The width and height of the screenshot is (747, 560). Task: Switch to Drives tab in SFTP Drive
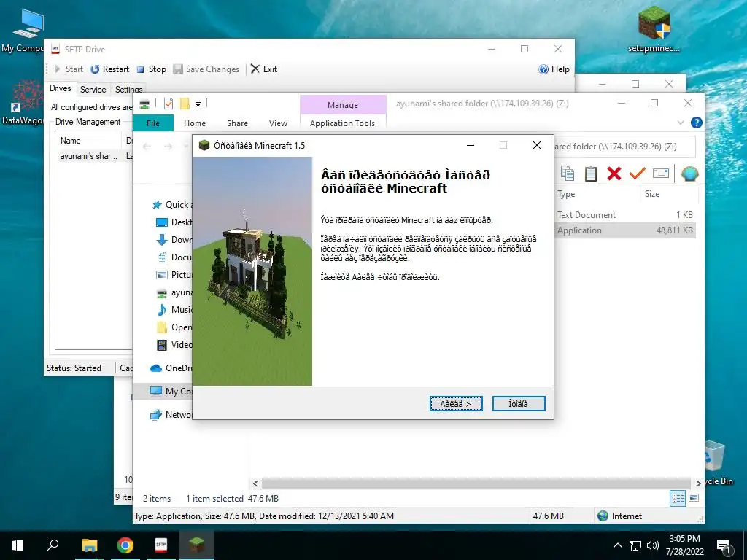point(60,88)
